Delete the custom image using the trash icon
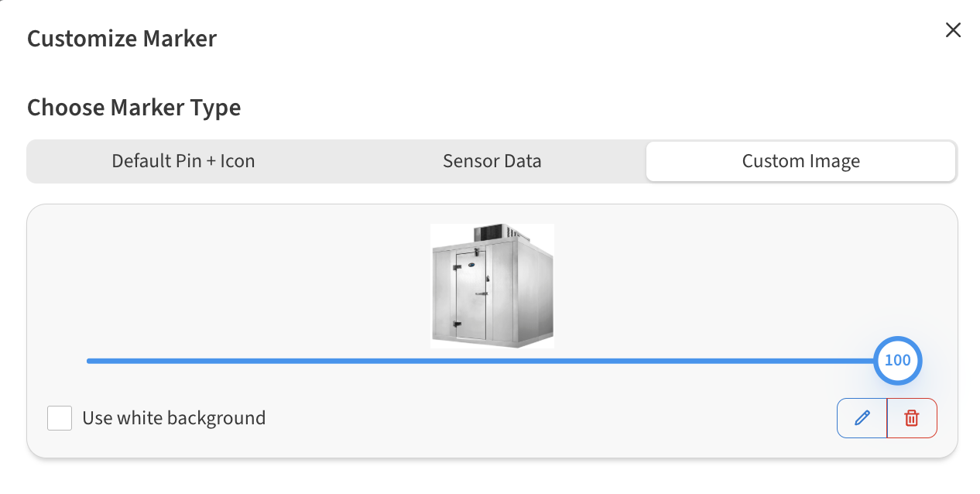 912,418
